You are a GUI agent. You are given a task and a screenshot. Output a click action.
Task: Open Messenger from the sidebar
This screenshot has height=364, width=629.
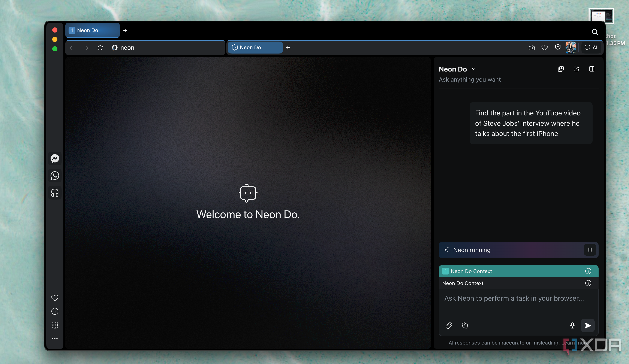coord(55,158)
